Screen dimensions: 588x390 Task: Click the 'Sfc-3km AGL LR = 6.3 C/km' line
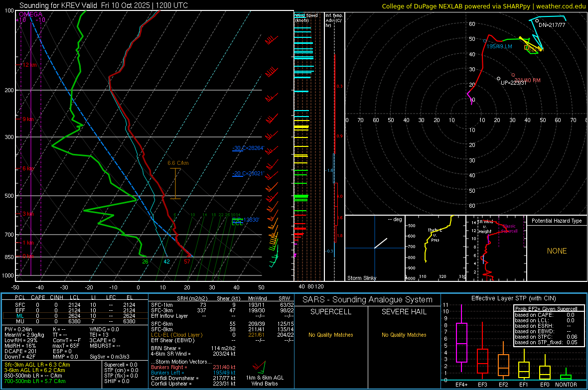tap(37, 365)
